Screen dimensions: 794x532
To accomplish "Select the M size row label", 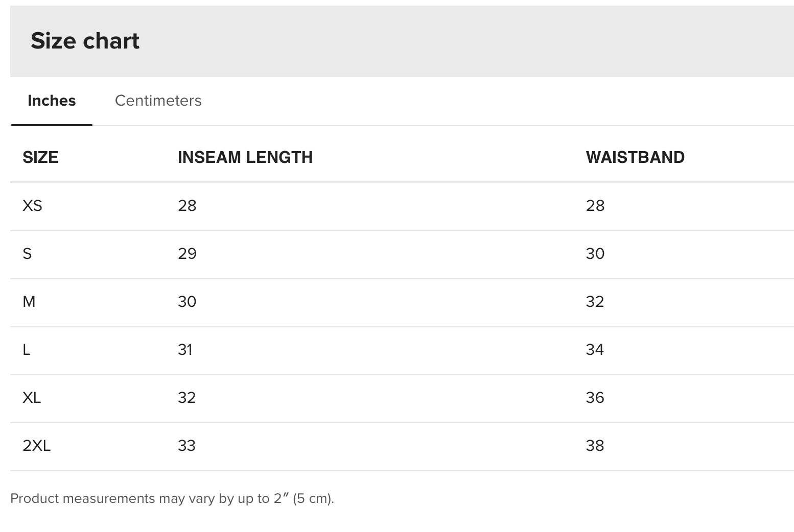I will click(29, 302).
